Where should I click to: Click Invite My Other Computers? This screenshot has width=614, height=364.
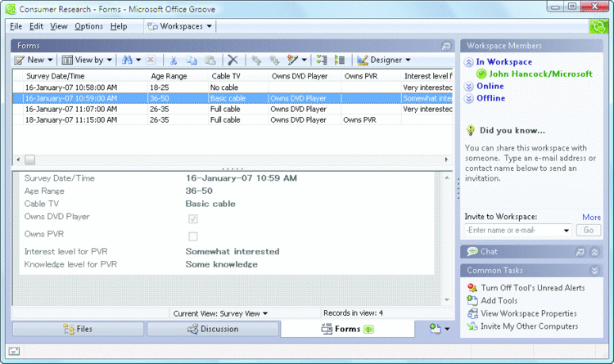point(529,326)
